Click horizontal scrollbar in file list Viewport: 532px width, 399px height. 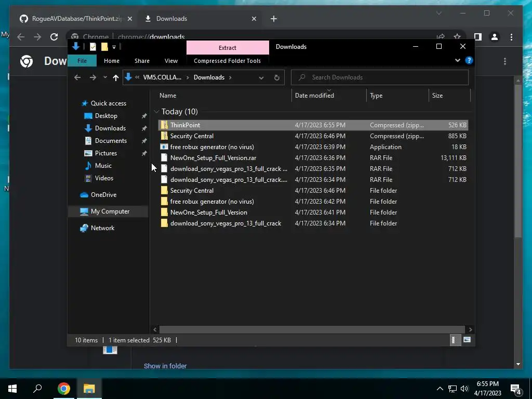pyautogui.click(x=312, y=329)
